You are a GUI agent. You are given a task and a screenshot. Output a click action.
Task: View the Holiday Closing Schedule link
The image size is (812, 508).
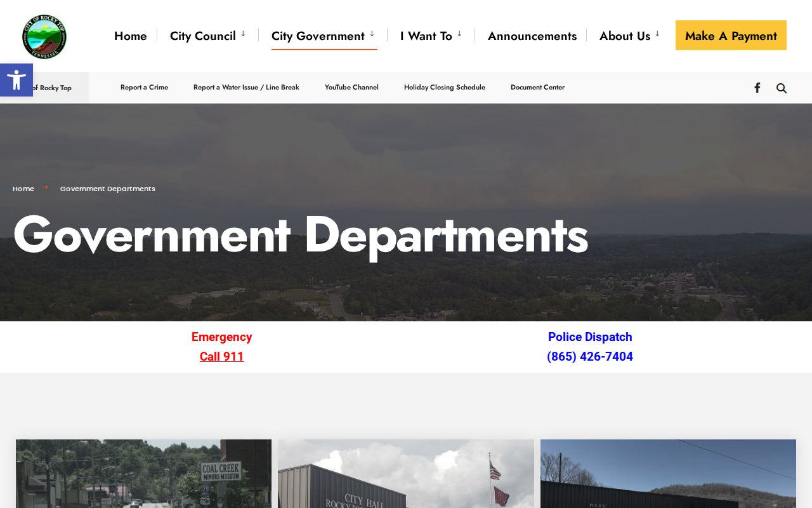(445, 88)
